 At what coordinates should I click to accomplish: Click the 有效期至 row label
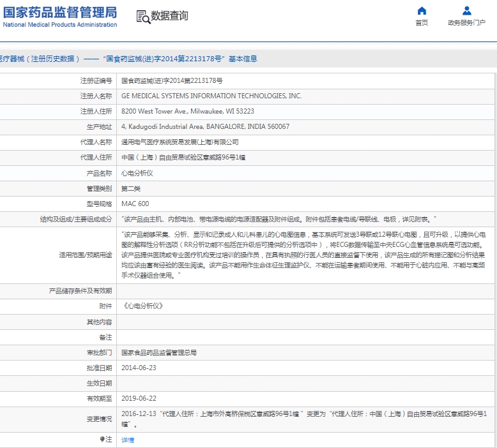click(99, 399)
